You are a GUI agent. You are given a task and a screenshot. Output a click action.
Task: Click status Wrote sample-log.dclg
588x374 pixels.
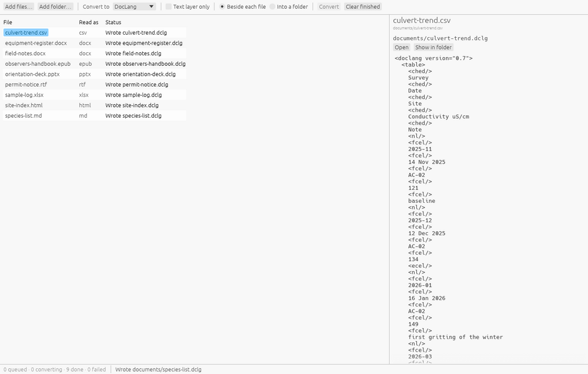[x=133, y=95]
